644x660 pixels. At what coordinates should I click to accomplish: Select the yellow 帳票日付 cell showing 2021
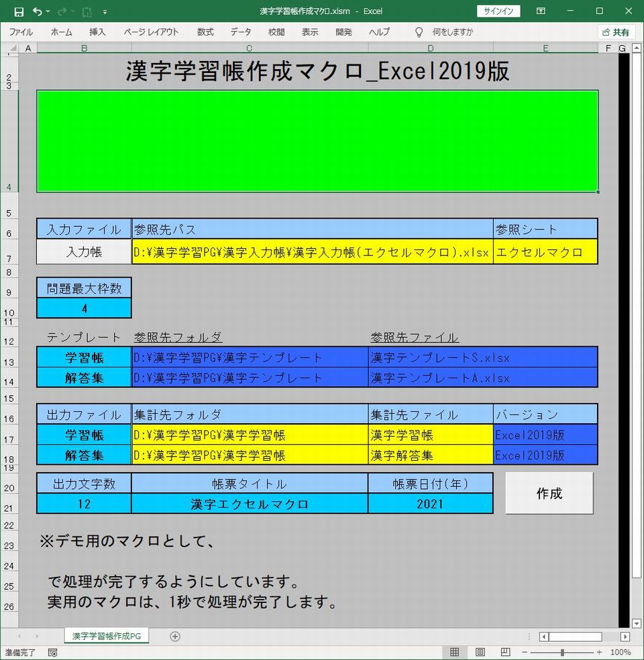(430, 503)
